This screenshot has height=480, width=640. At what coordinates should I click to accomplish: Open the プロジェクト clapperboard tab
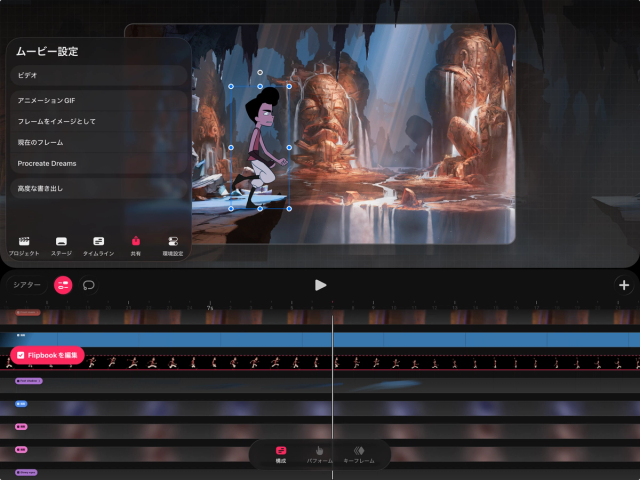pos(24,246)
